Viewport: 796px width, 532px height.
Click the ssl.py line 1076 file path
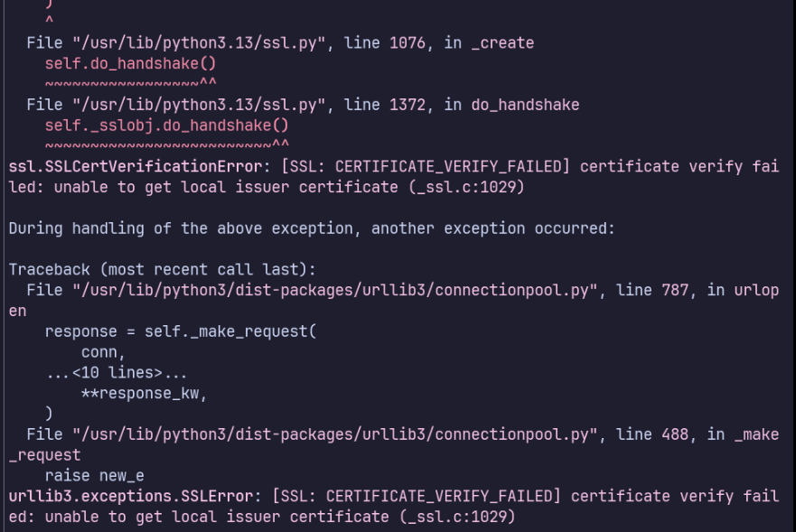(198, 43)
